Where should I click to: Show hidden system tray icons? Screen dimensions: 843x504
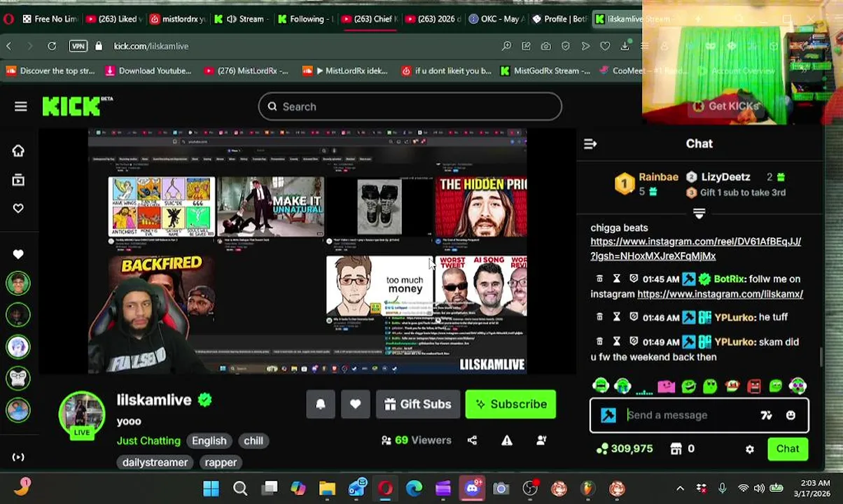(680, 489)
